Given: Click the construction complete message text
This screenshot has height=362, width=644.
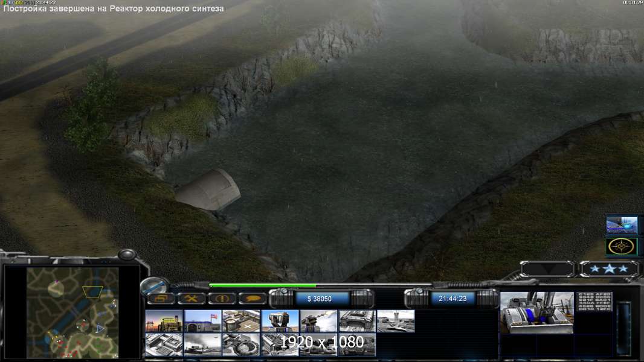Looking at the screenshot, I should [114, 8].
